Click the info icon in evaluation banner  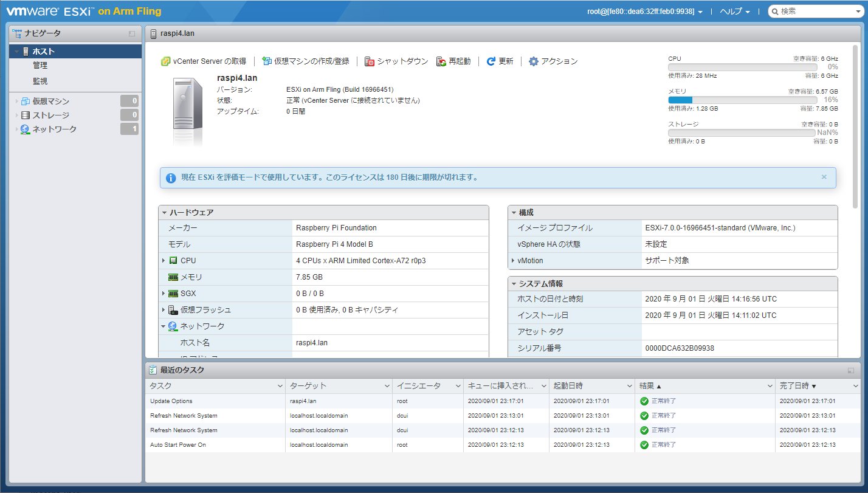[x=171, y=178]
